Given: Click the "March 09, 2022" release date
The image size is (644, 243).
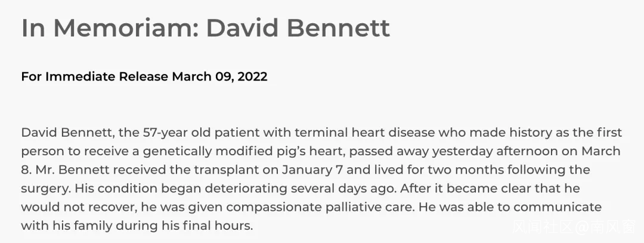Looking at the screenshot, I should tap(219, 77).
